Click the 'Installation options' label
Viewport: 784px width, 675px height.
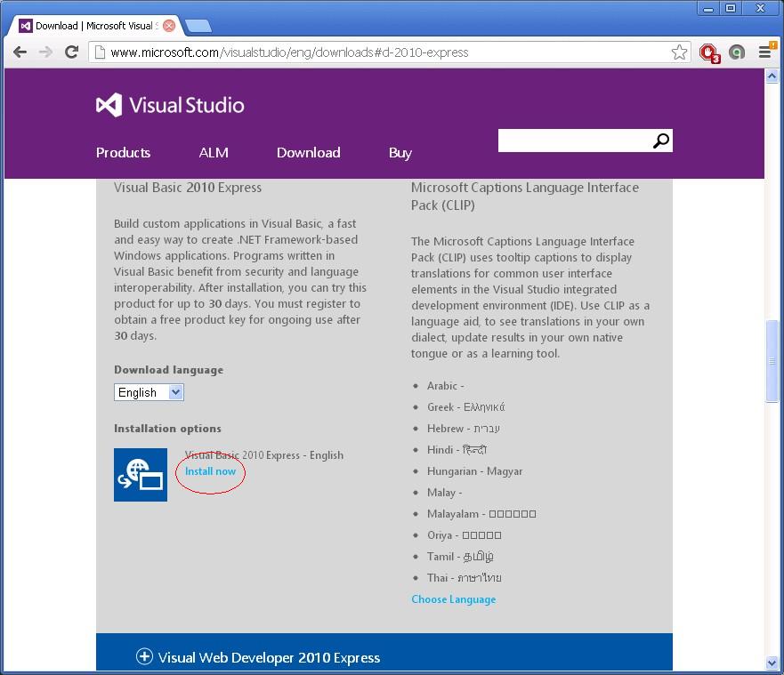point(167,428)
